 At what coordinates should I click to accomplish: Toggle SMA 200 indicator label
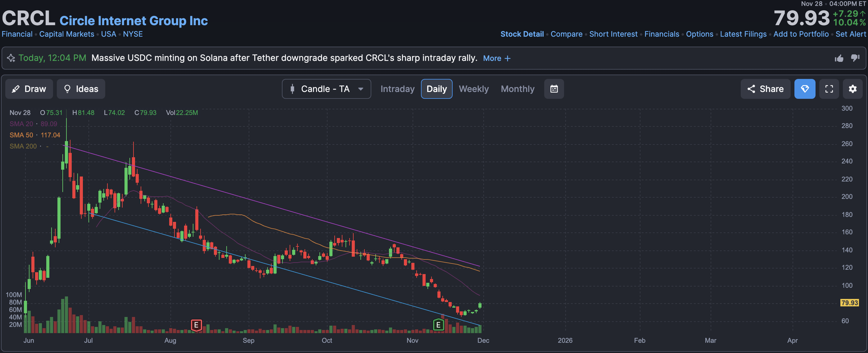[23, 146]
